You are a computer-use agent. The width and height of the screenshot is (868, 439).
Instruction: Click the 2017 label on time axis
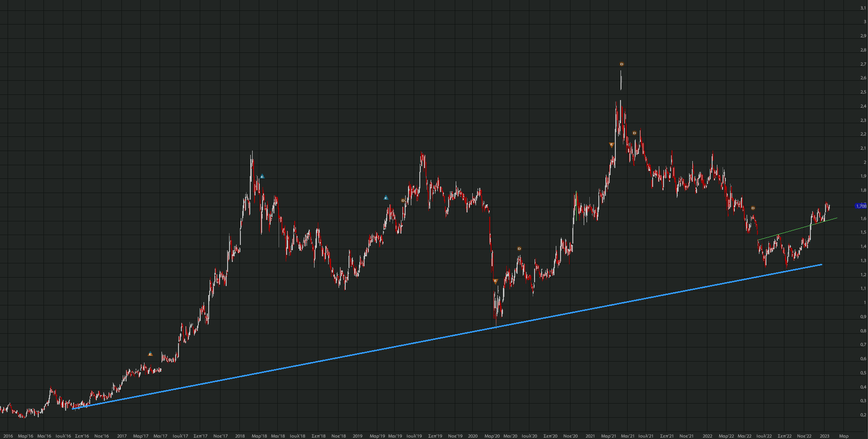(122, 436)
